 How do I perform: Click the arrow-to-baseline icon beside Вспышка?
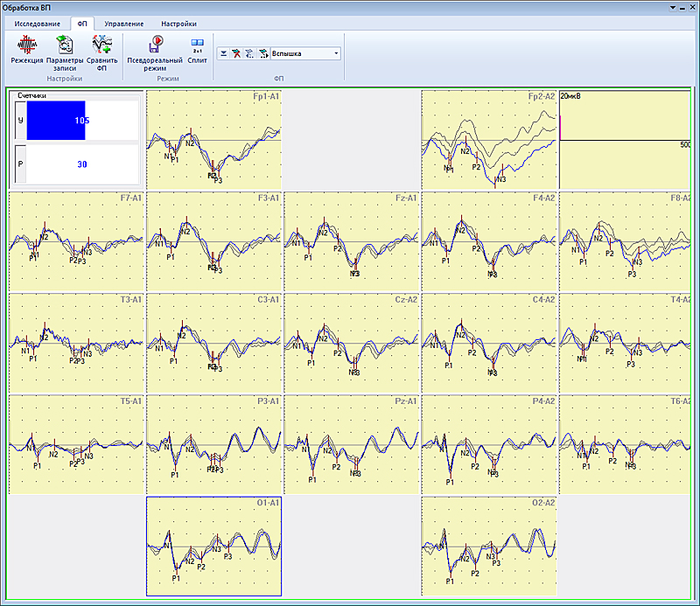pyautogui.click(x=224, y=53)
